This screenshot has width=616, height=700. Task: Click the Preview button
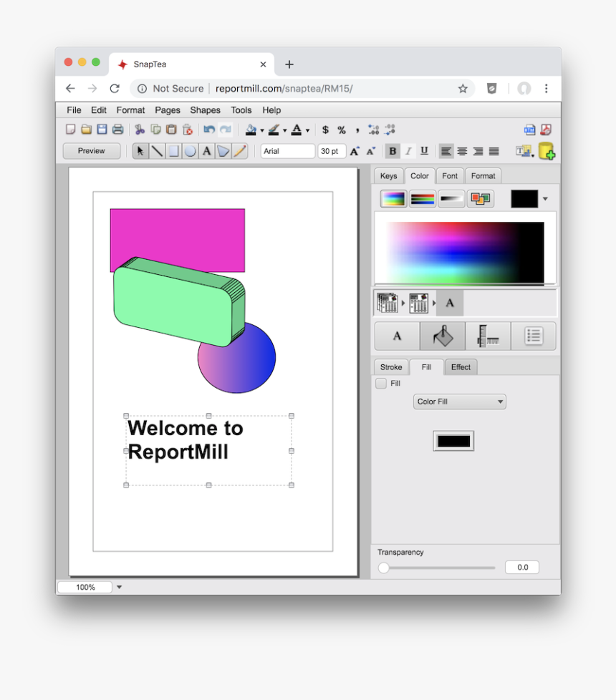click(x=92, y=151)
